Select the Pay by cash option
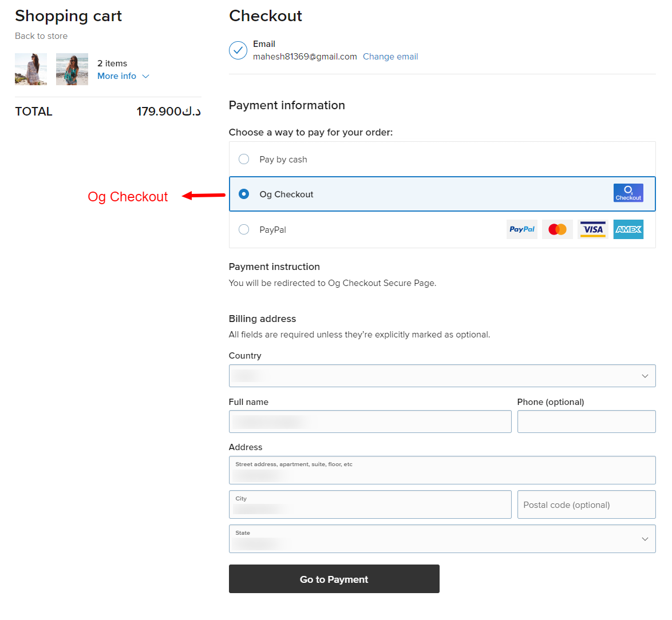The image size is (672, 620). pyautogui.click(x=244, y=159)
